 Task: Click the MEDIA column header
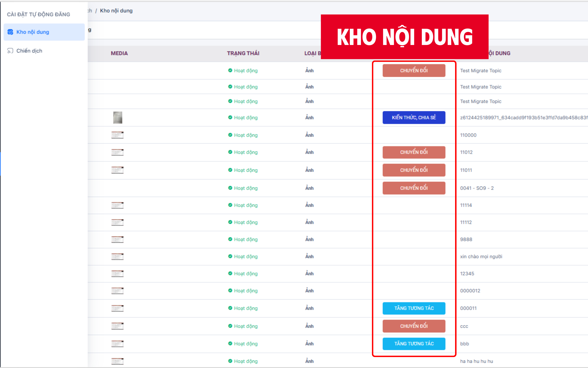pos(119,53)
